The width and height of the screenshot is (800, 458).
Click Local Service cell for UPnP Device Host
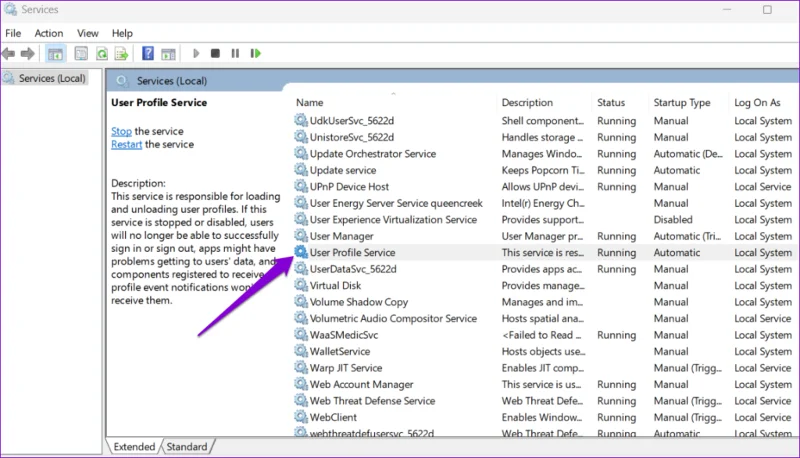click(x=763, y=187)
